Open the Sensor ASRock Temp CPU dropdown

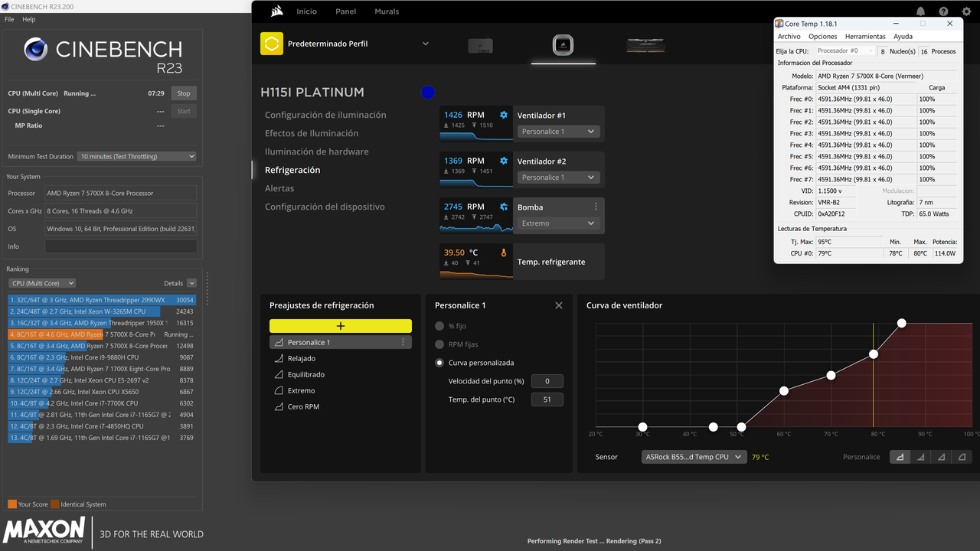pos(694,457)
